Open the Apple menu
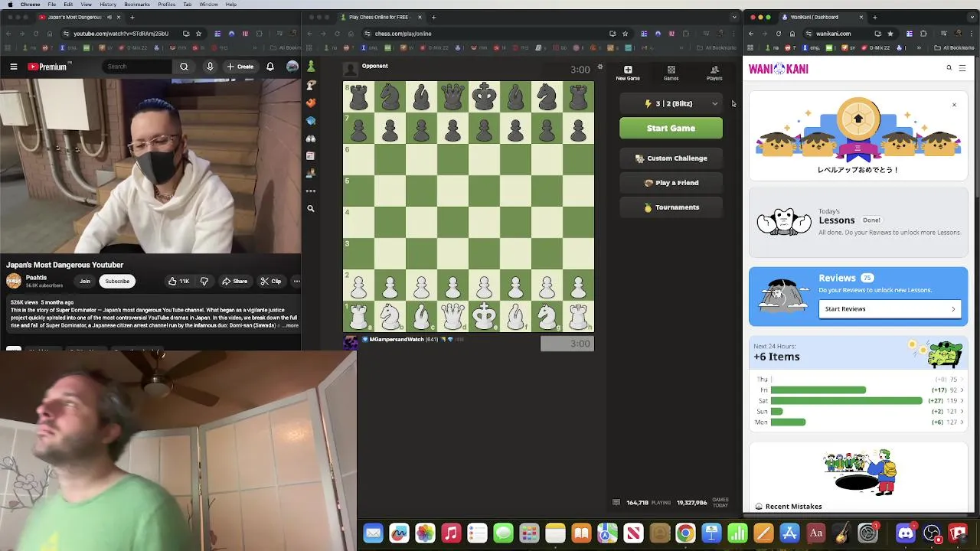The height and width of the screenshot is (551, 980). (x=8, y=5)
